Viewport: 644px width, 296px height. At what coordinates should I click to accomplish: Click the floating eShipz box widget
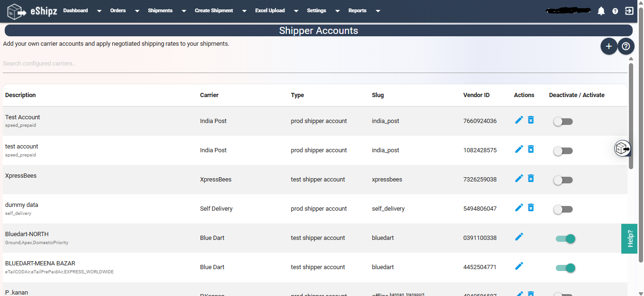(x=623, y=148)
